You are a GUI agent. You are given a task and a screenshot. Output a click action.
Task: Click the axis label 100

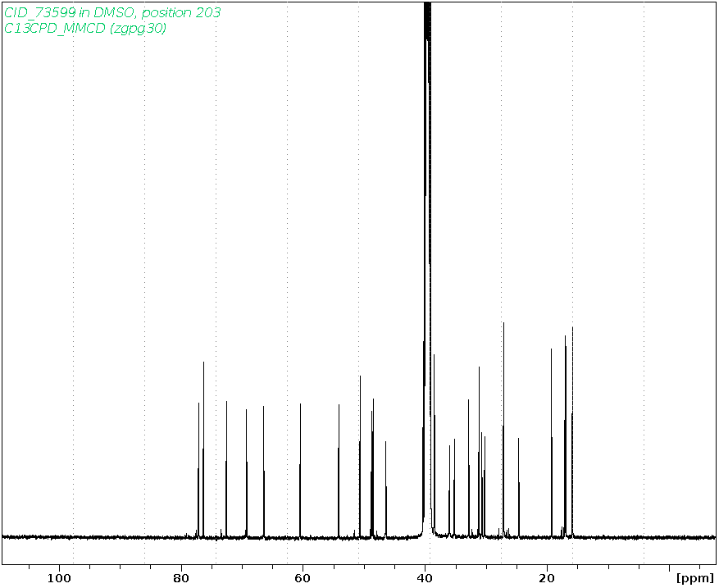point(59,578)
